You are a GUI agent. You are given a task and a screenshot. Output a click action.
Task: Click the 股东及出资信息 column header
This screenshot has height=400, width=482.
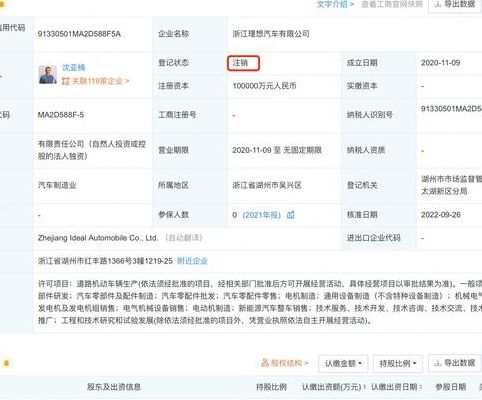point(114,387)
